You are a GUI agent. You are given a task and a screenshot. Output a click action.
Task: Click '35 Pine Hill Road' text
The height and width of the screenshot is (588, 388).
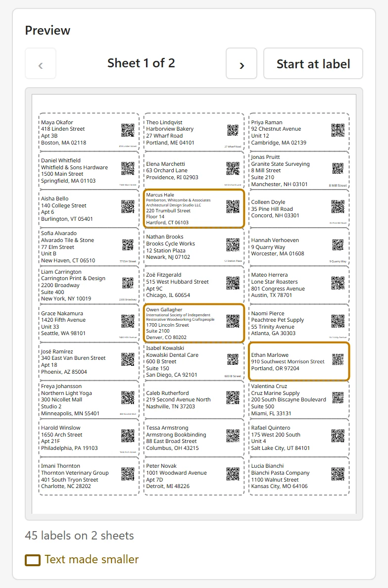click(x=272, y=209)
